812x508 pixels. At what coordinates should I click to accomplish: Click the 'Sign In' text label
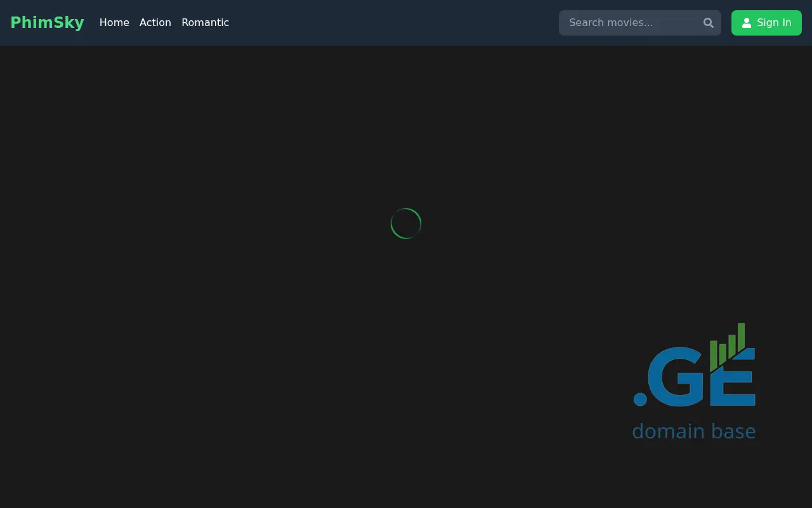click(x=774, y=23)
